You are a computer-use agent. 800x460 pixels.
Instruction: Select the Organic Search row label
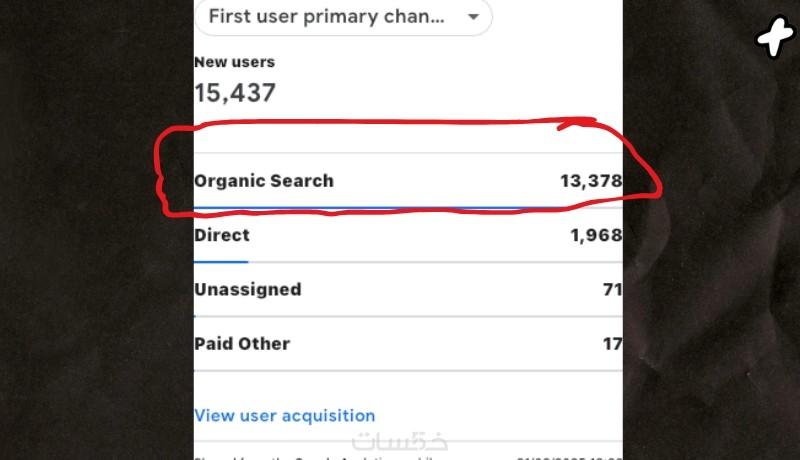(x=264, y=181)
